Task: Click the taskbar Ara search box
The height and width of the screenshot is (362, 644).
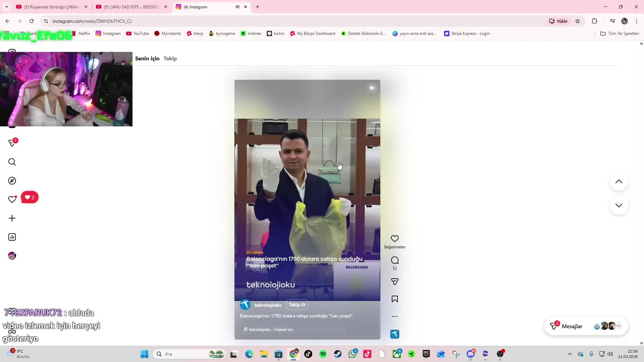Action: 189,354
